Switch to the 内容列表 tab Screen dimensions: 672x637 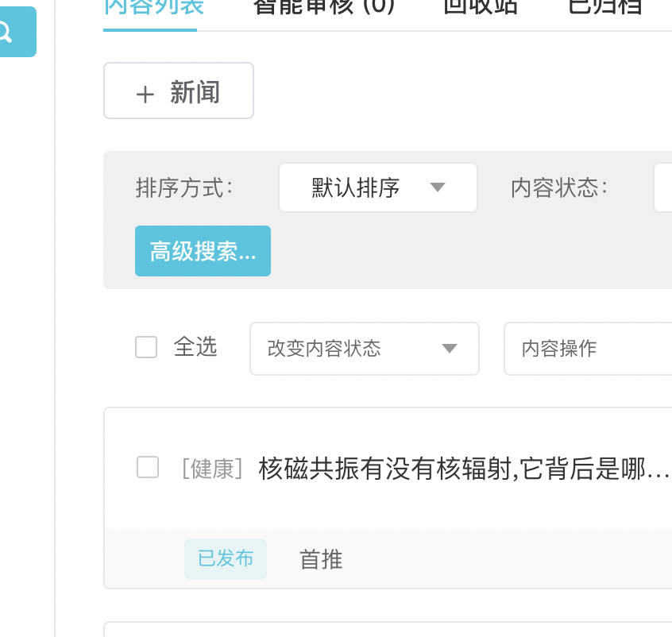click(x=150, y=8)
